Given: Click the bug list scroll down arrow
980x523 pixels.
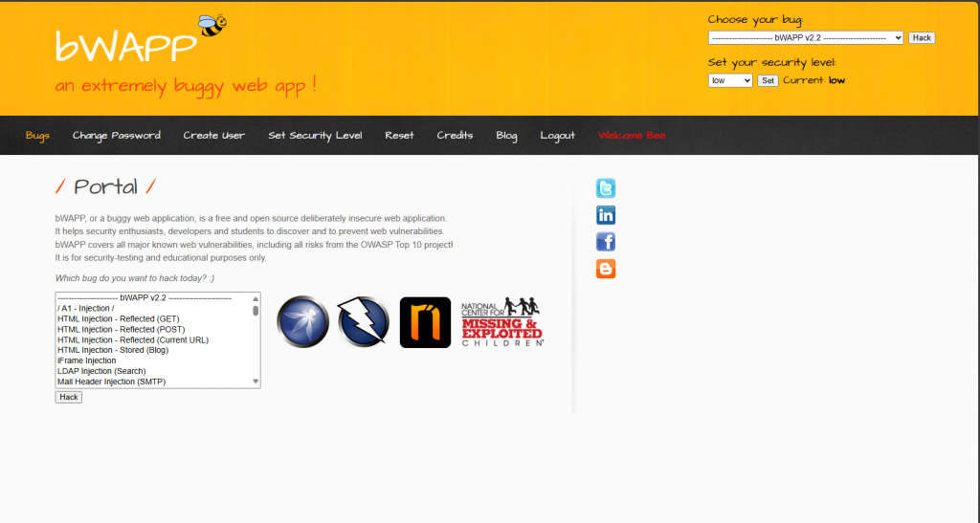Looking at the screenshot, I should pyautogui.click(x=256, y=381).
